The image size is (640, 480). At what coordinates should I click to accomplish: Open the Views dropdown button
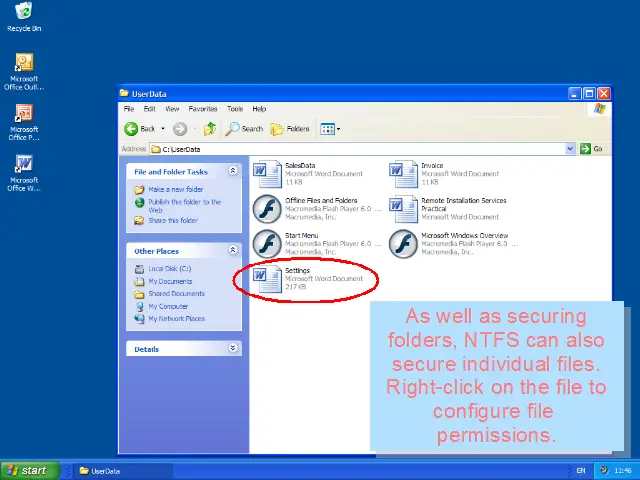[330, 129]
